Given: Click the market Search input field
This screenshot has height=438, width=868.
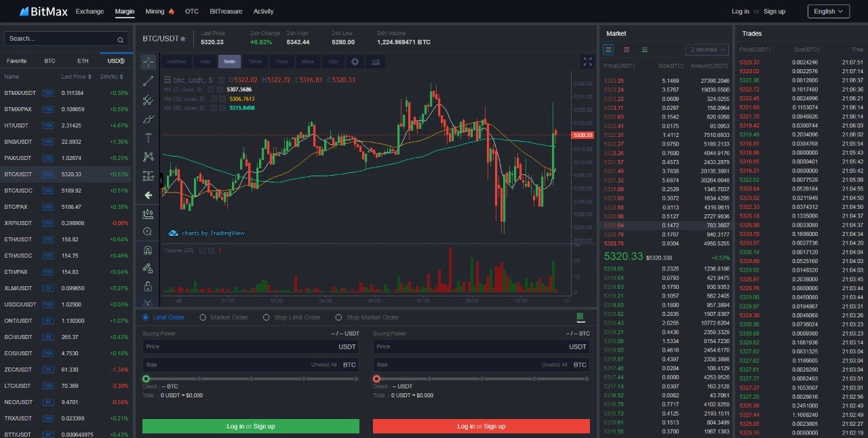Looking at the screenshot, I should pyautogui.click(x=66, y=39).
